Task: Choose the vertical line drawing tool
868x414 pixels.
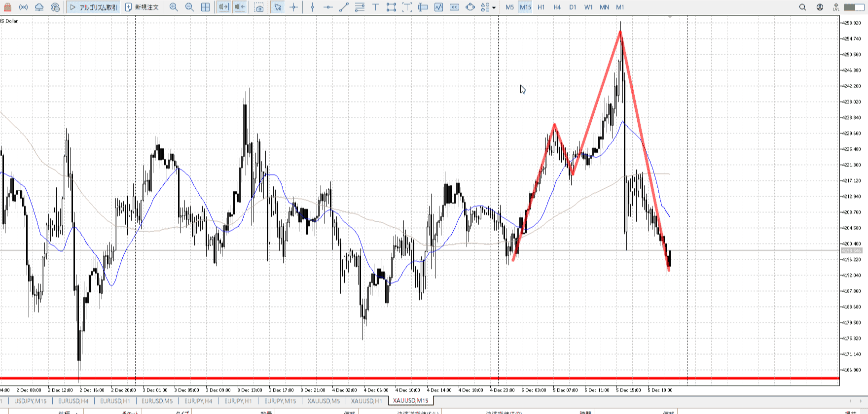Action: point(312,7)
